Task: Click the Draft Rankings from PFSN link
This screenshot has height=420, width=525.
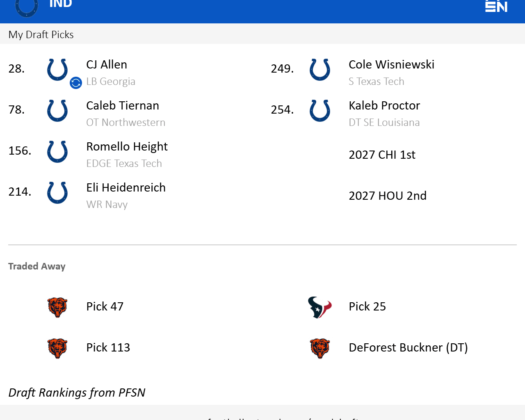Action: coord(77,392)
